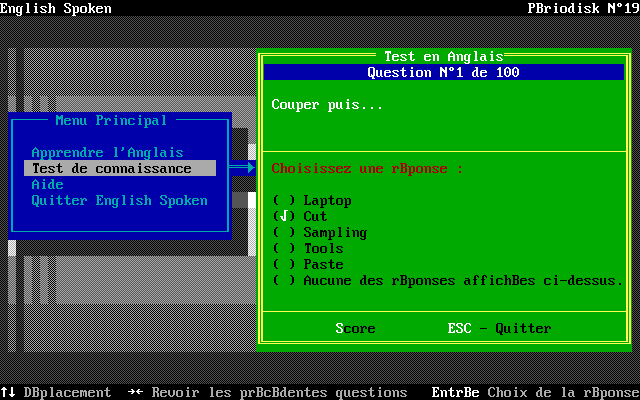Click the 'Question N°1 de 100' header
Image resolution: width=640 pixels, height=400 pixels.
[444, 72]
